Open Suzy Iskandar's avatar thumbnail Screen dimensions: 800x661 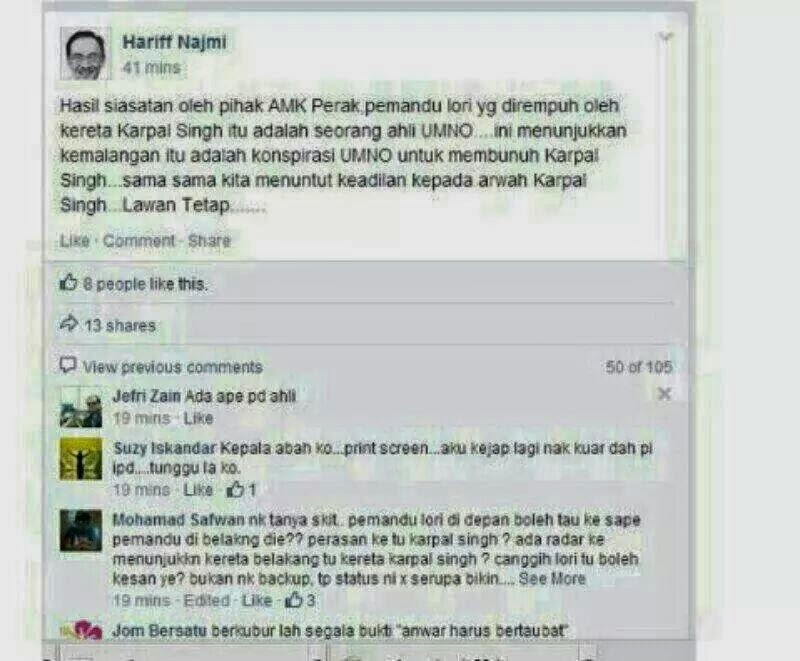point(81,459)
